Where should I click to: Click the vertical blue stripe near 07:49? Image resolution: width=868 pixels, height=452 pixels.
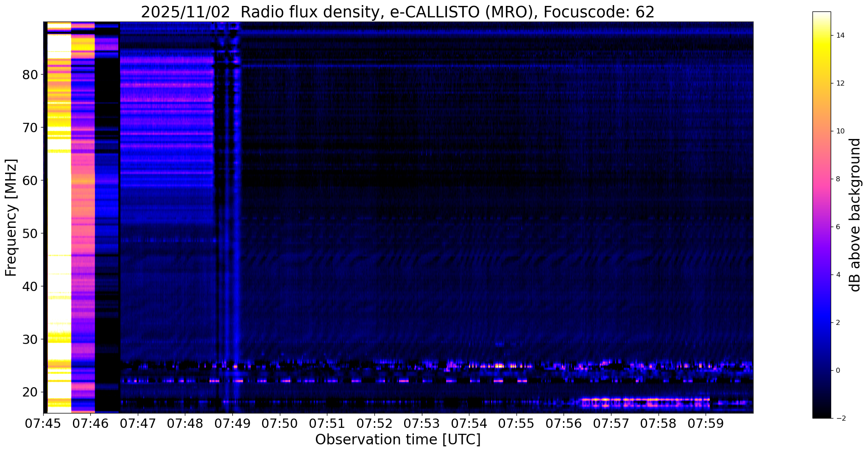(237, 217)
